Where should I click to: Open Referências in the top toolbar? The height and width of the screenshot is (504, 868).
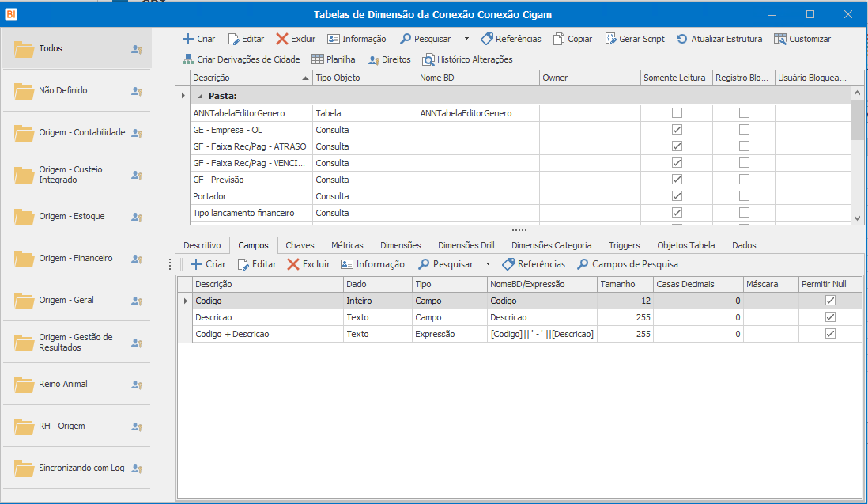click(511, 39)
